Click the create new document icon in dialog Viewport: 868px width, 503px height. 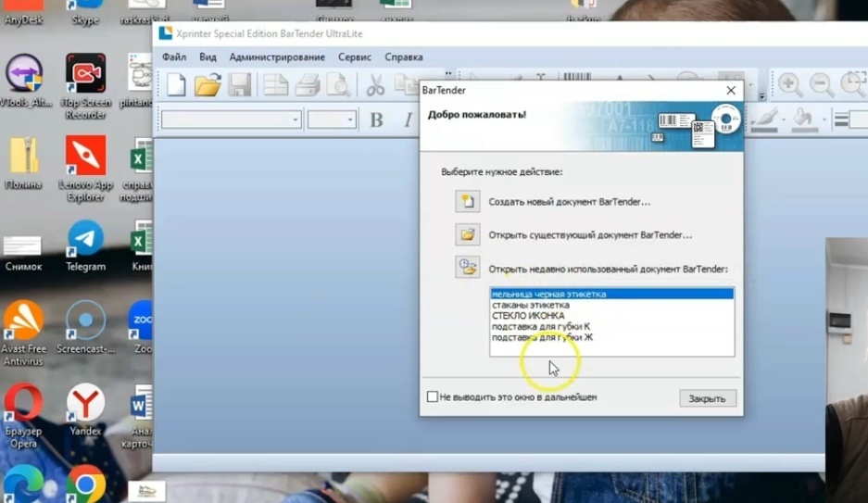point(468,201)
